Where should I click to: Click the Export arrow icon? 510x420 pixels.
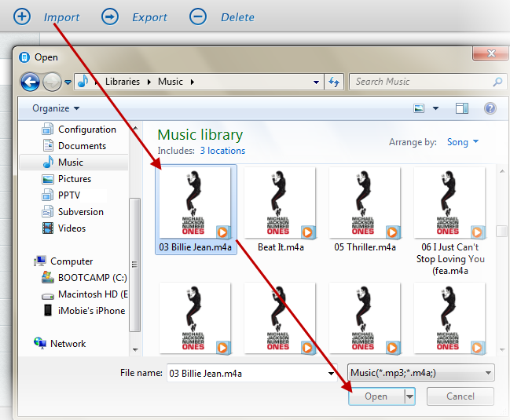point(111,16)
